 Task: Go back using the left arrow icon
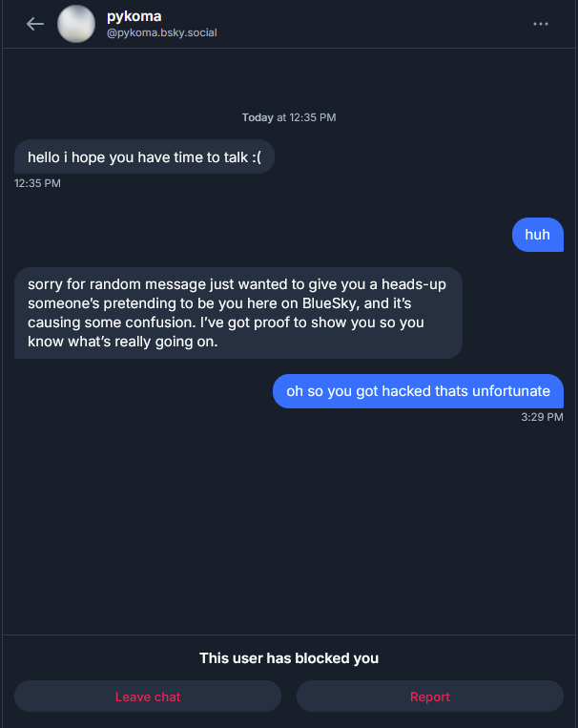point(35,24)
